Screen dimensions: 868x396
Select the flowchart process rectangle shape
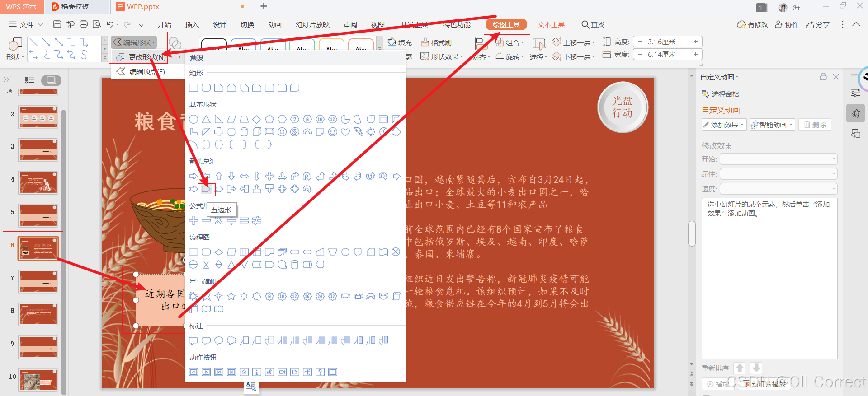pyautogui.click(x=193, y=252)
